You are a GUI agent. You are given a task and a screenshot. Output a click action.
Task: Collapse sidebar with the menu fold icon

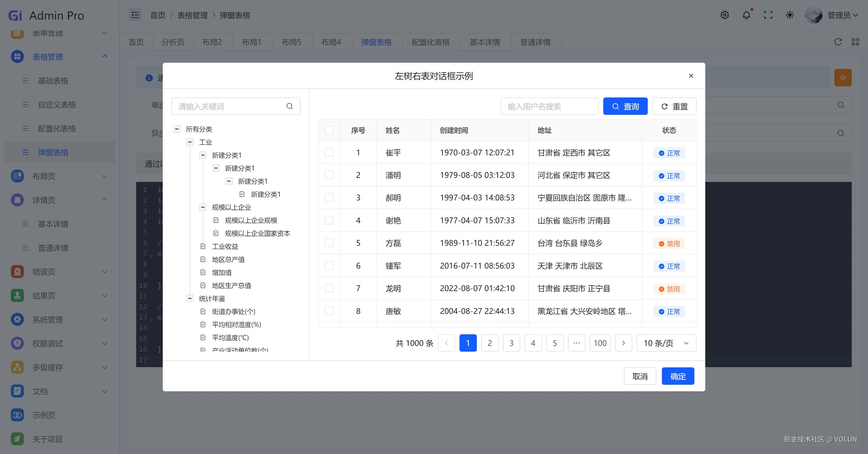pyautogui.click(x=135, y=15)
